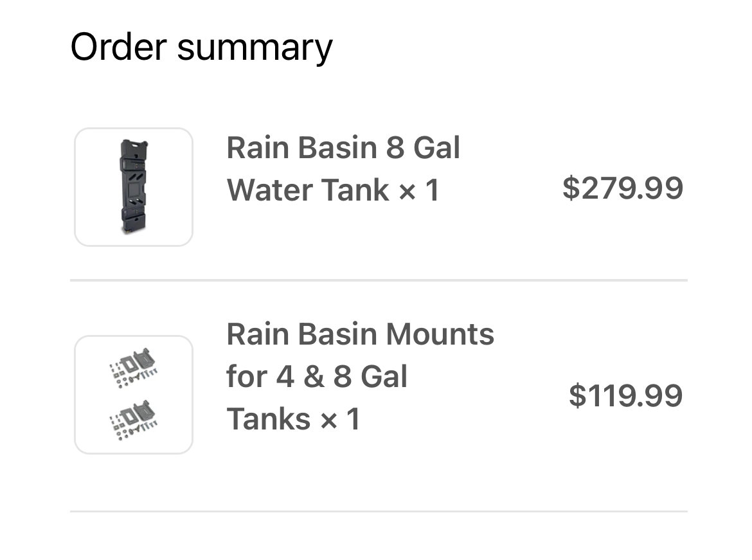752x560 pixels.
Task: Click the divider below the mounts item
Action: (379, 512)
